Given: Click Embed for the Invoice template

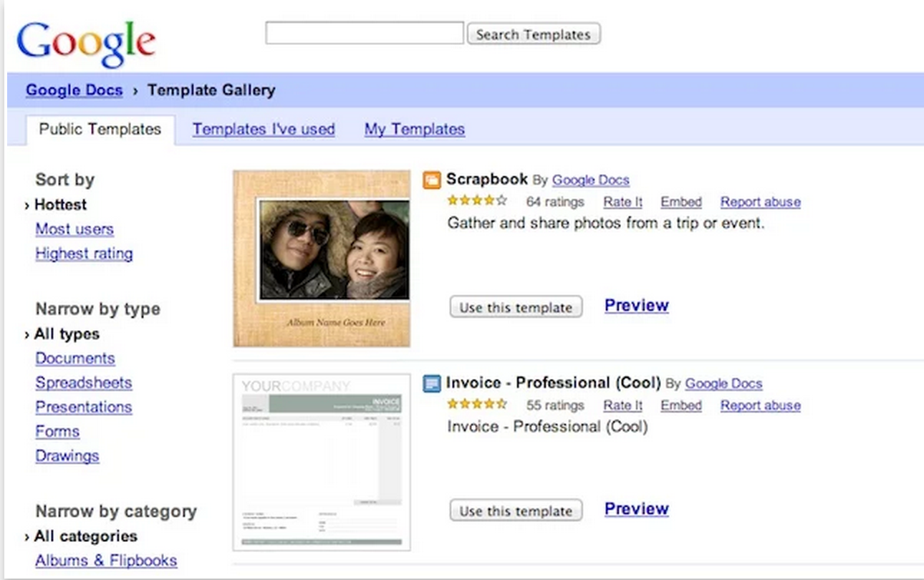Looking at the screenshot, I should pos(681,405).
